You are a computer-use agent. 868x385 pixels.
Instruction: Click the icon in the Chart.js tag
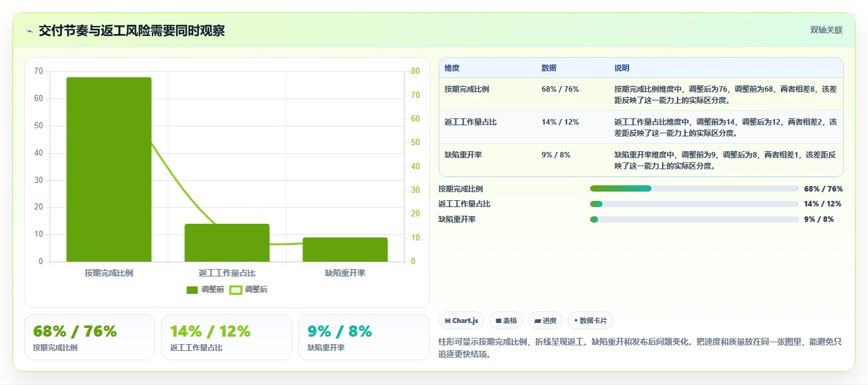[447, 321]
